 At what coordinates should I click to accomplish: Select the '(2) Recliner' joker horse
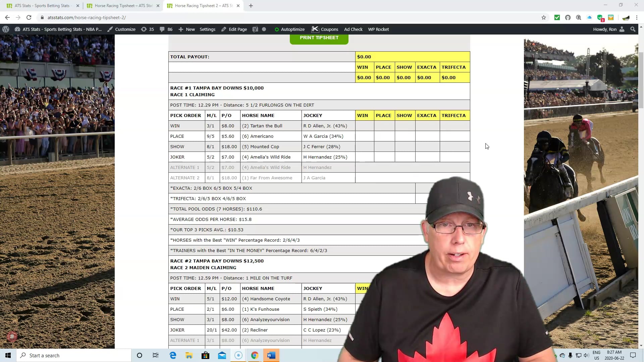coord(255,330)
